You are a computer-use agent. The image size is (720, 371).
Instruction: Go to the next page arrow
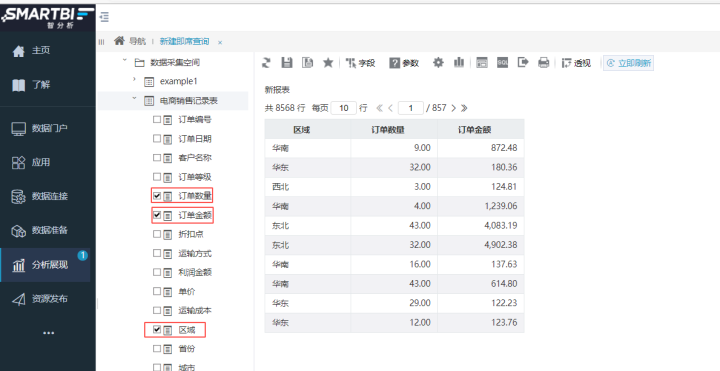pos(453,108)
